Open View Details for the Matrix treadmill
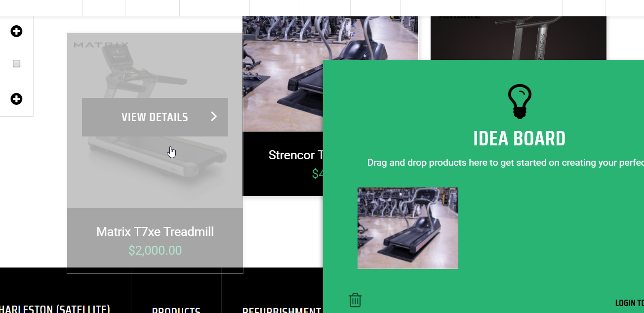This screenshot has height=313, width=644. [155, 117]
